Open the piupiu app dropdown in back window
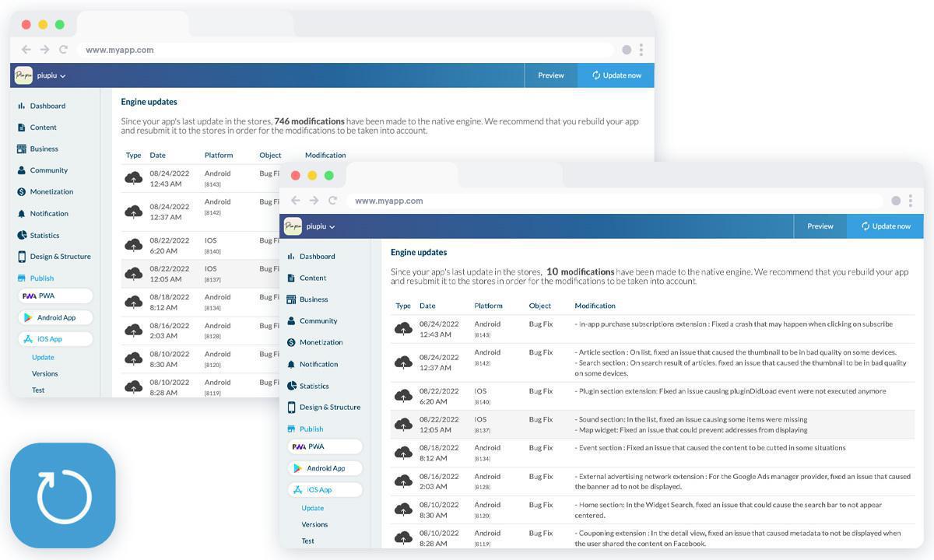This screenshot has width=934, height=560. click(51, 76)
